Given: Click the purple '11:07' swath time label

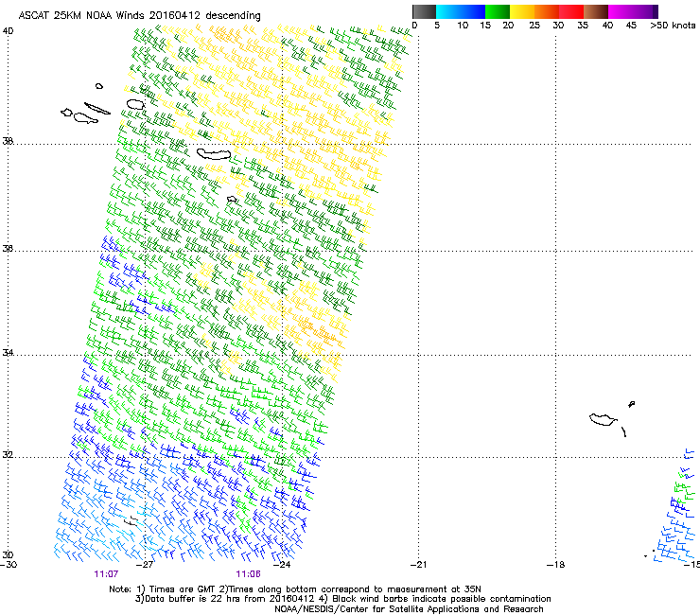Looking at the screenshot, I should pos(106,574).
